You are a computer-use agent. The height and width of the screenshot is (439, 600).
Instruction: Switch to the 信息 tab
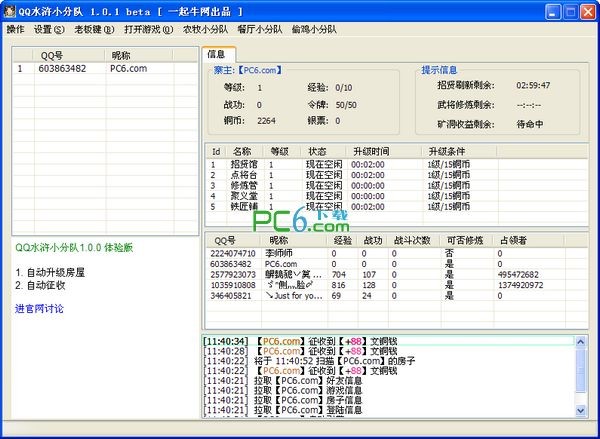(x=217, y=54)
